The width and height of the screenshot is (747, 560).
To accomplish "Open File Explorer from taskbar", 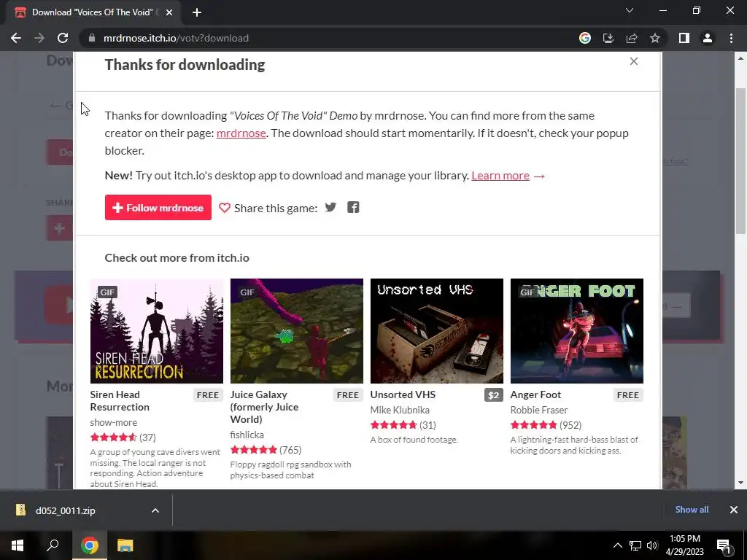I will (x=125, y=545).
